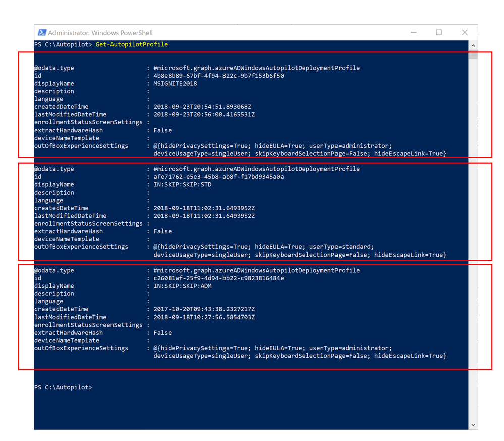Image resolution: width=504 pixels, height=441 pixels.
Task: Click the PowerShell icon in title bar
Action: pos(42,32)
